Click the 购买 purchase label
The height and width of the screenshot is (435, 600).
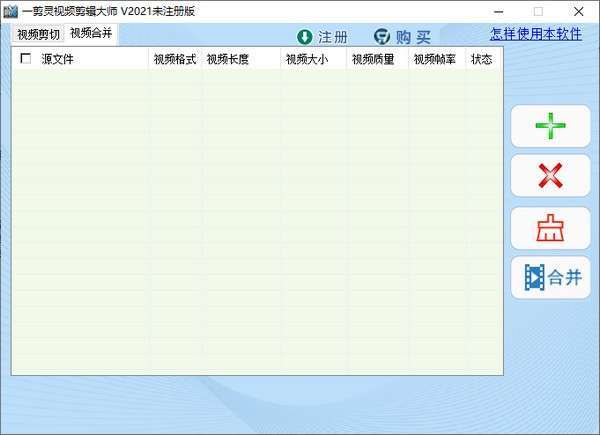[x=413, y=37]
